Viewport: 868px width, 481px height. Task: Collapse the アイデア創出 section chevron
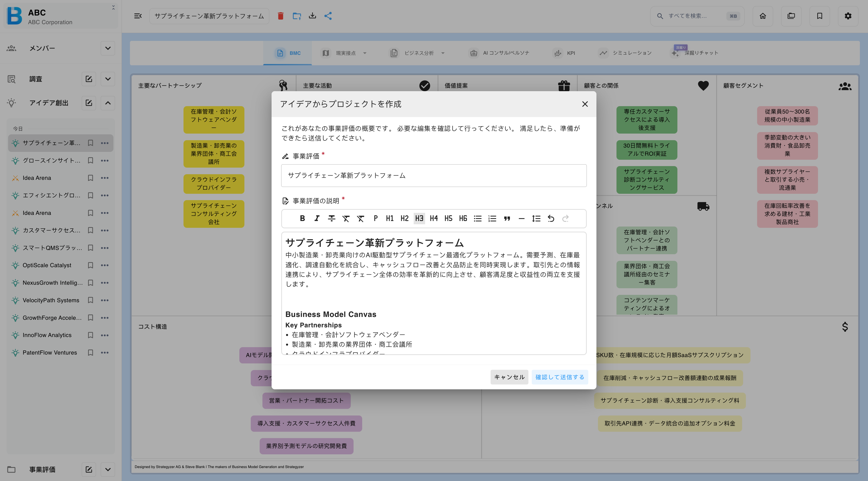(x=108, y=103)
